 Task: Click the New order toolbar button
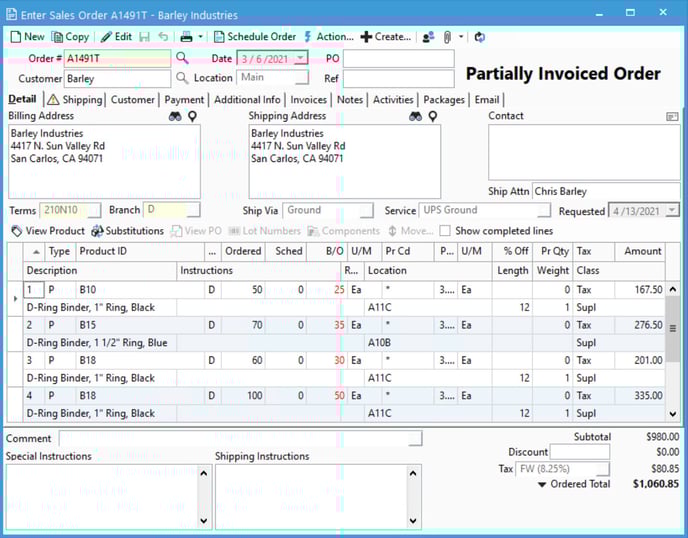(x=27, y=37)
